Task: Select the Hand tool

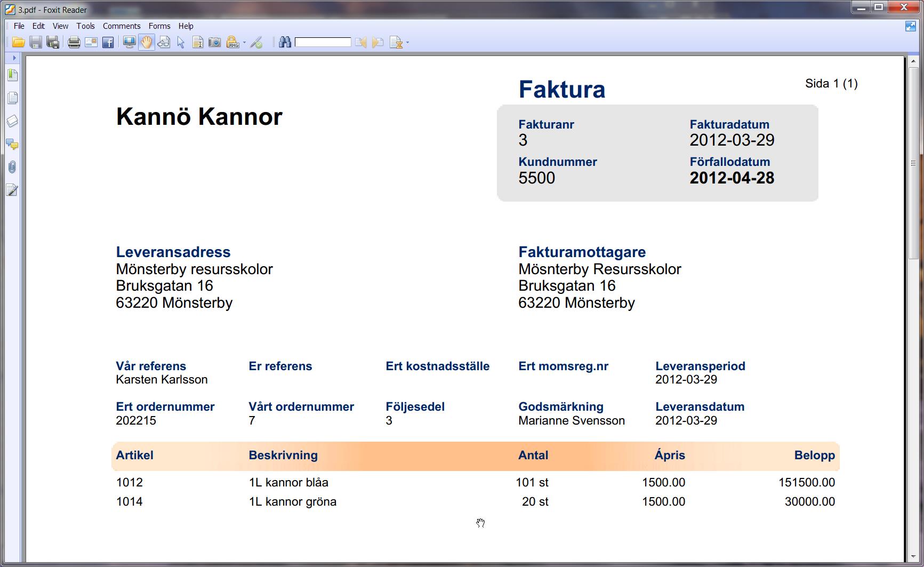Action: coord(147,43)
